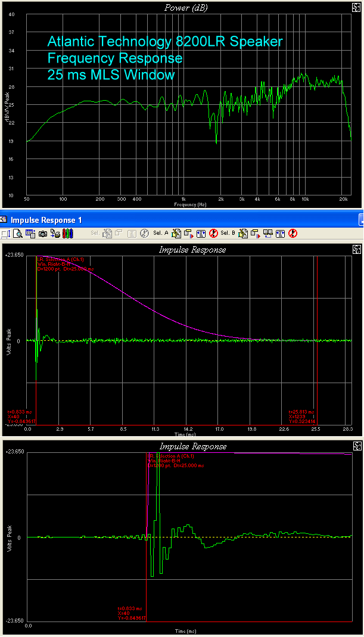Click the corner icon of the middle Impulse Response plot
This screenshot has height=637, width=364.
coord(357,249)
